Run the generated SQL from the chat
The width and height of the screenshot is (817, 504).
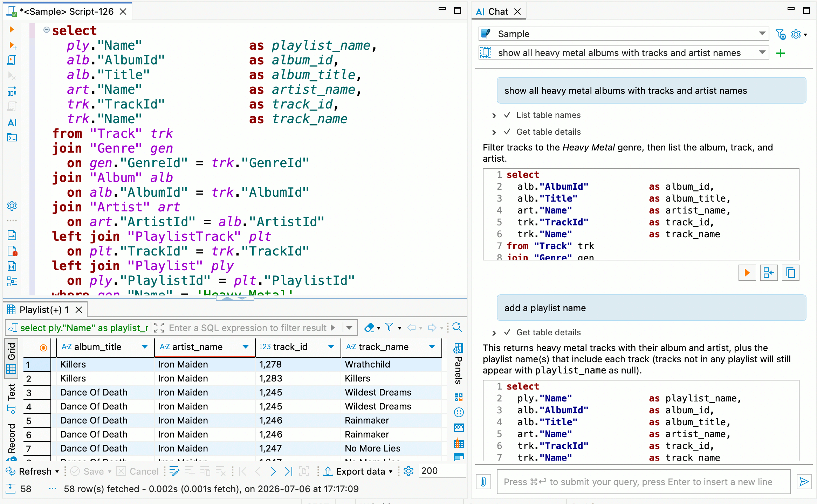click(x=747, y=273)
